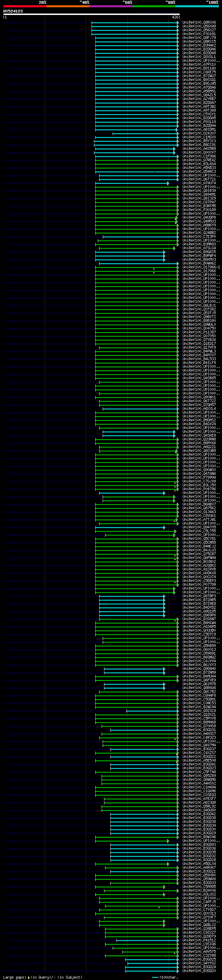
Task: Open the UniRef100_B5Y3I3 hit
Action: 199,141
